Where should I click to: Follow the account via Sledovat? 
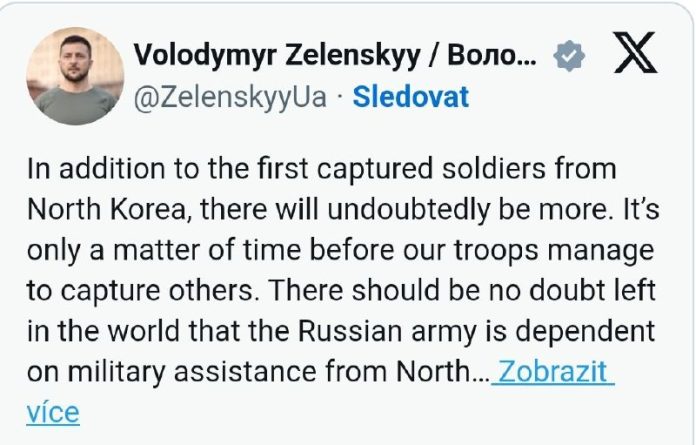411,97
